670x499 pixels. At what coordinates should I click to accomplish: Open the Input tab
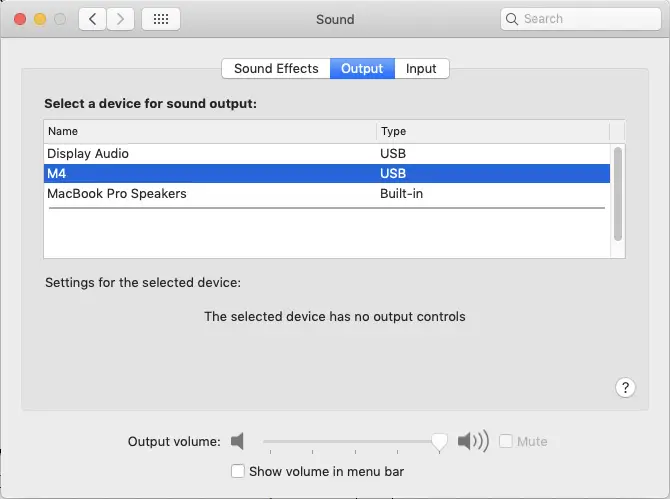click(421, 68)
